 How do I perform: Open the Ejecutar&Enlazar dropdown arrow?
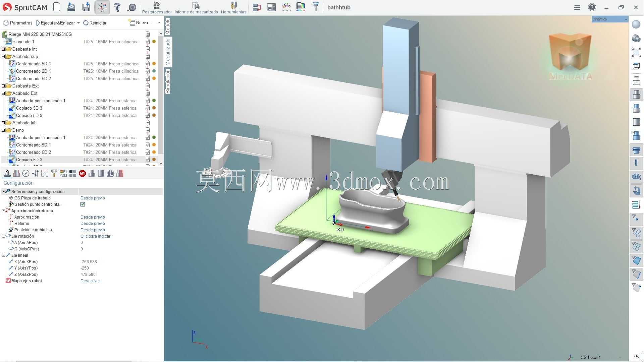[78, 23]
